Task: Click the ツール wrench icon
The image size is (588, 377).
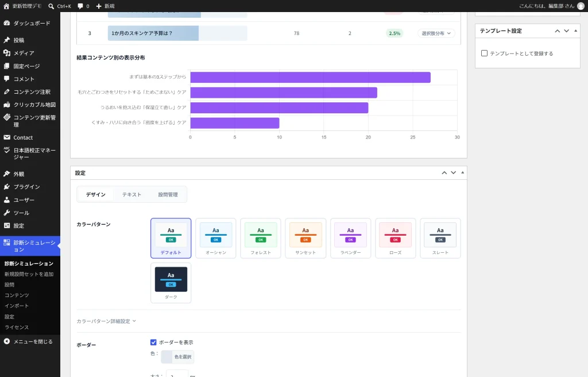Action: [7, 213]
